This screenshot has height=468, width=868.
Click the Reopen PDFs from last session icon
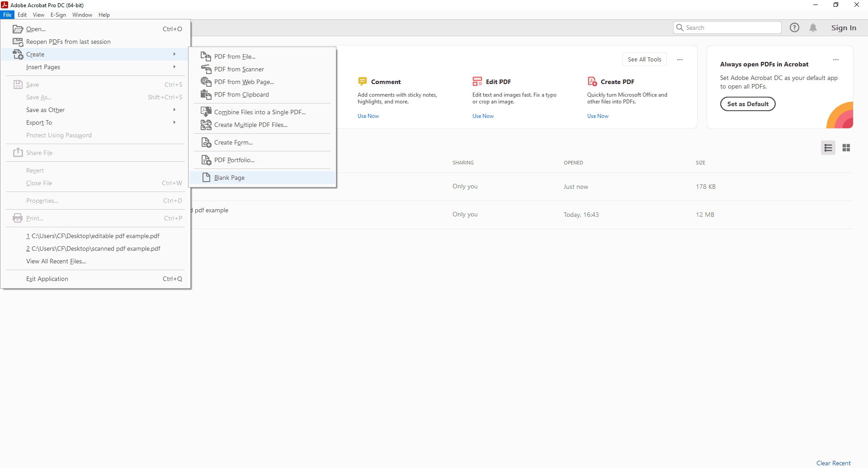(x=18, y=42)
